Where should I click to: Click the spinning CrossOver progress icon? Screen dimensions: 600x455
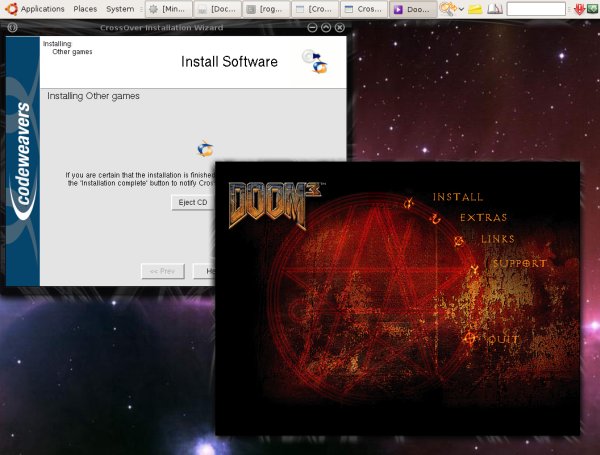[x=205, y=149]
